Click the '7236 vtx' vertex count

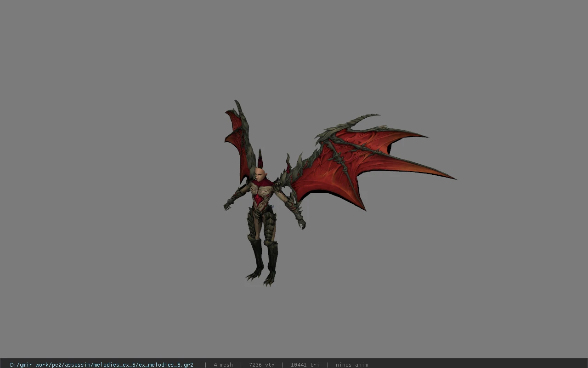coord(262,365)
